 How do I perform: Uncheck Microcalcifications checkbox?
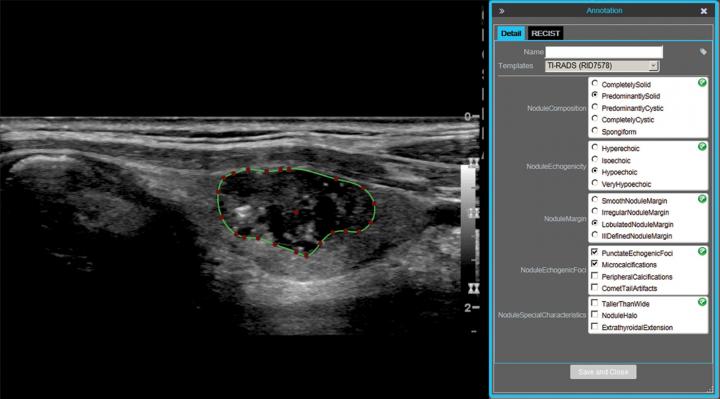point(595,264)
